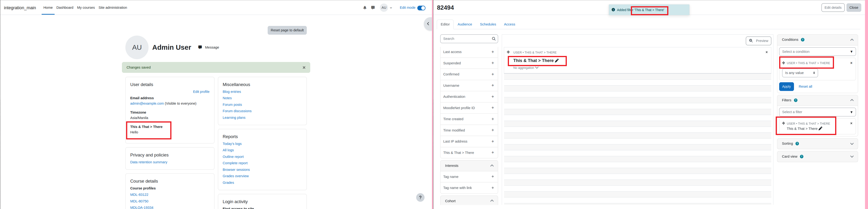Viewport: 868px width, 209px height.
Task: Add Tag name column with plus
Action: coord(493,177)
